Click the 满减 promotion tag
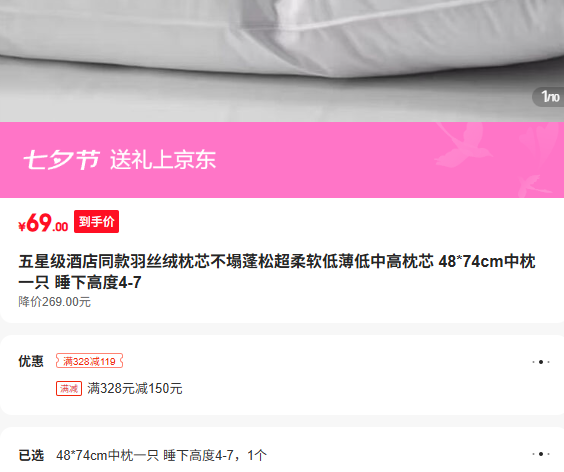Image resolution: width=564 pixels, height=472 pixels. coord(69,389)
